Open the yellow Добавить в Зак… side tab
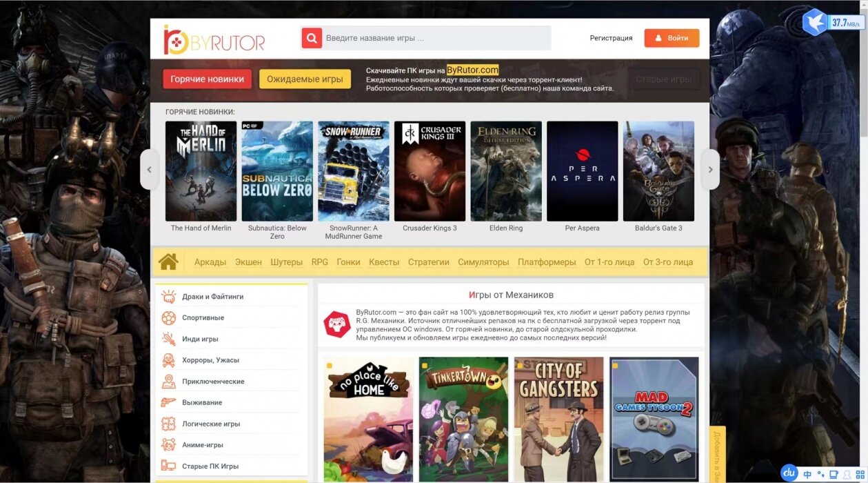Image resolution: width=868 pixels, height=483 pixels. tap(717, 455)
